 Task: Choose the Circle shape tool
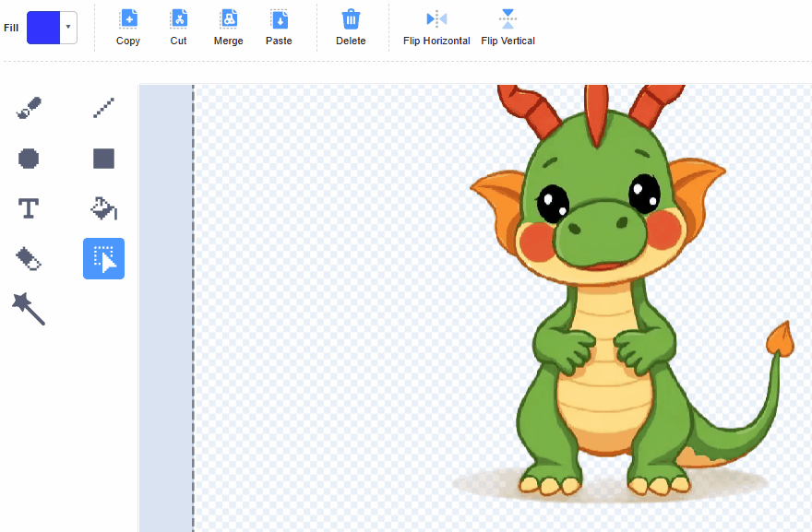[x=29, y=159]
